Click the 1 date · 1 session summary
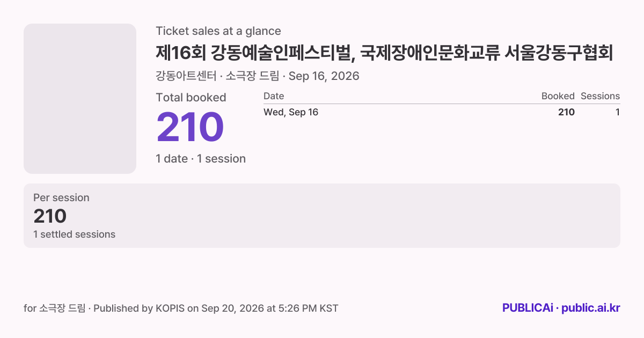 click(x=201, y=159)
